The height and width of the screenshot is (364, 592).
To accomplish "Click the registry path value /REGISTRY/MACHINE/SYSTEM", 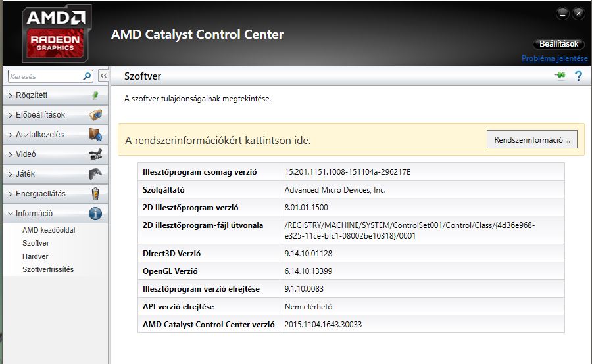I will coord(410,231).
